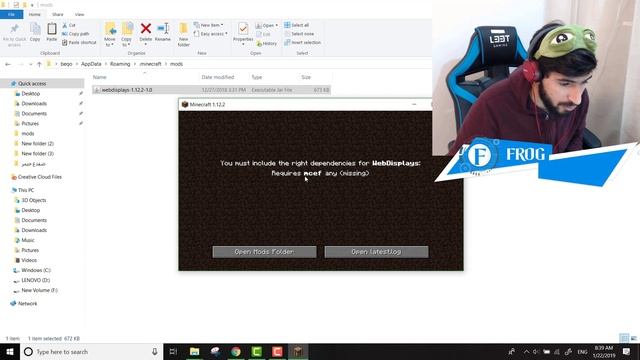
Task: Click the Properties ribbon icon
Action: 243,33
